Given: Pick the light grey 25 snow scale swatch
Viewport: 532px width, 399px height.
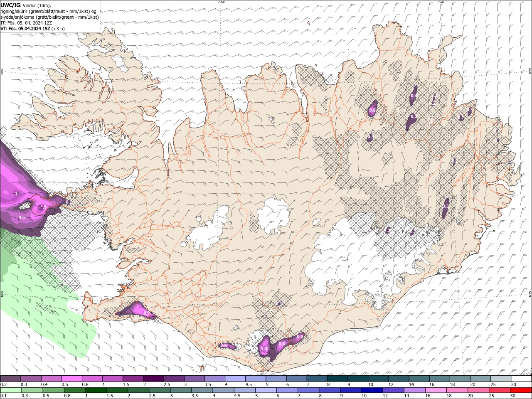Looking at the screenshot, I should (501, 379).
